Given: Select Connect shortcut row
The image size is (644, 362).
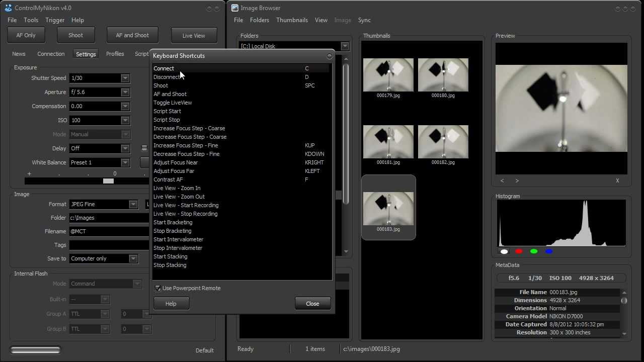Looking at the screenshot, I should pos(241,68).
